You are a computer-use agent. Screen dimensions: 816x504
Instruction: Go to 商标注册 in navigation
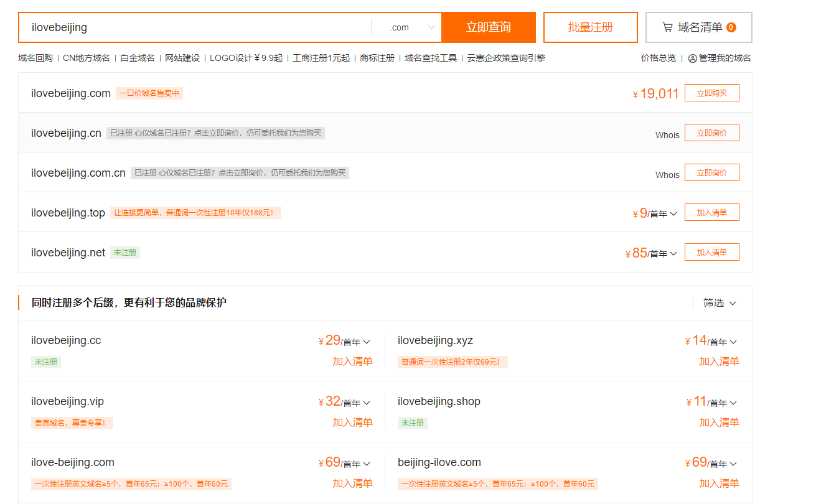coord(377,58)
